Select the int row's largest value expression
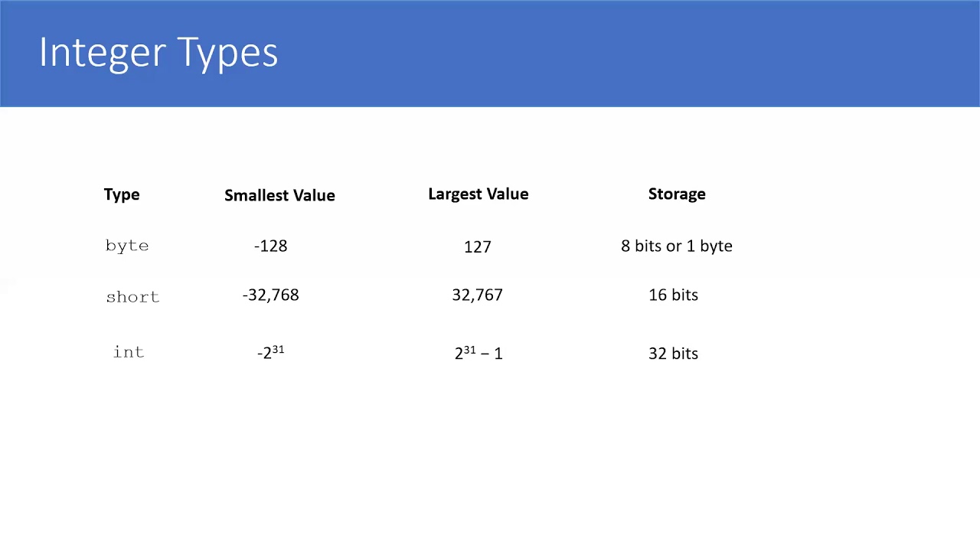 (479, 353)
